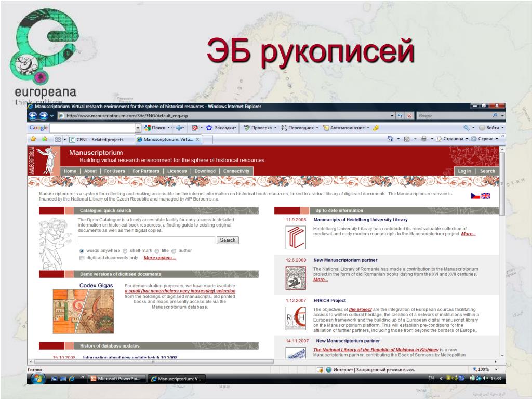
Task: Open the About menu item
Action: (x=90, y=171)
